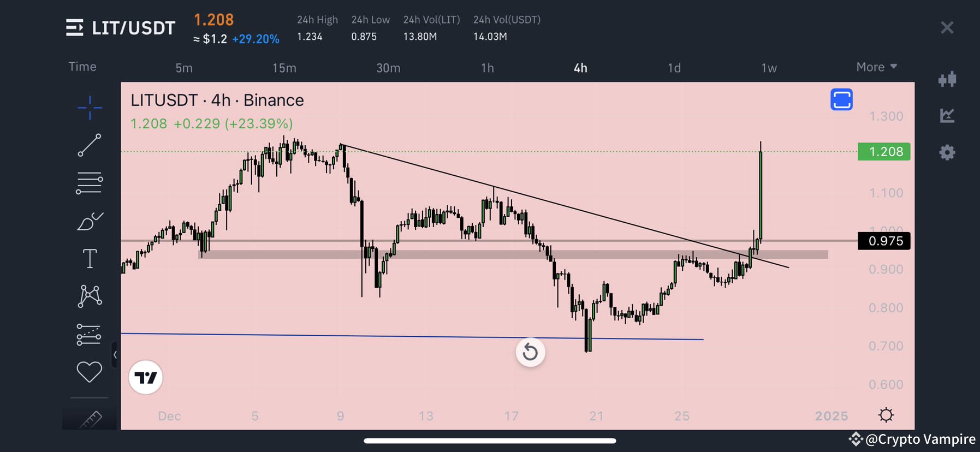Image resolution: width=980 pixels, height=452 pixels.
Task: Switch to the 1h timeframe tab
Action: [486, 68]
